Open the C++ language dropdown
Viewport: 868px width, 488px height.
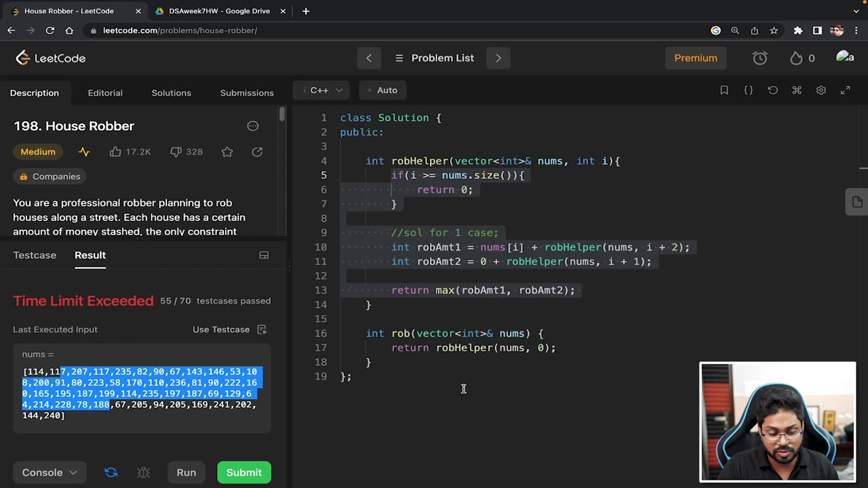point(323,90)
